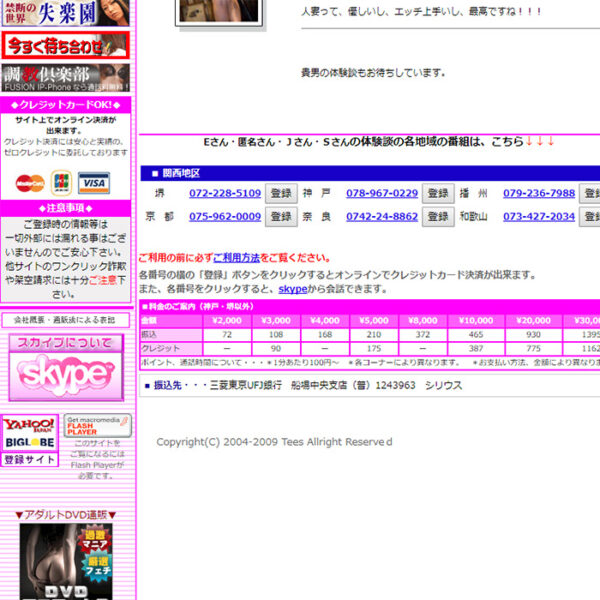600x600 pixels.
Task: Click the cell value 930
Action: pos(533,335)
